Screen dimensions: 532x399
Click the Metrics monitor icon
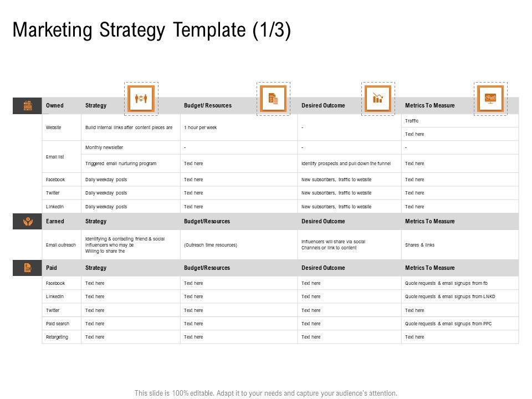(x=490, y=99)
